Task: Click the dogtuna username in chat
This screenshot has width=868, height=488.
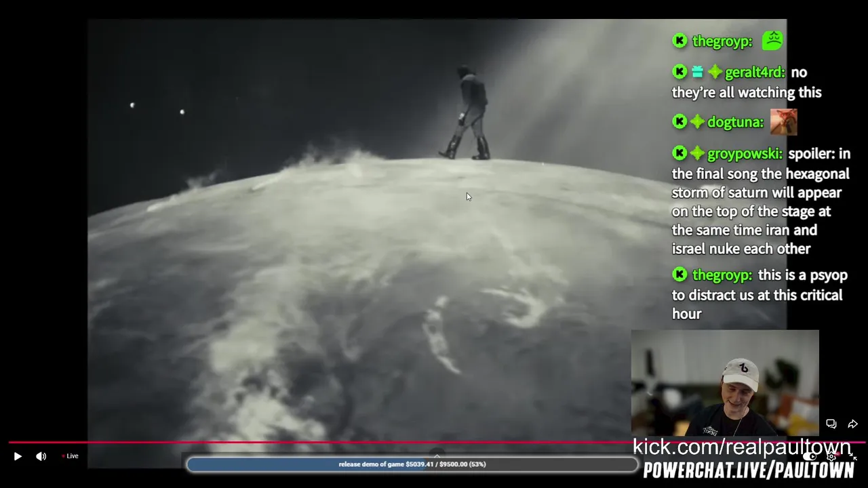Action: pos(735,123)
